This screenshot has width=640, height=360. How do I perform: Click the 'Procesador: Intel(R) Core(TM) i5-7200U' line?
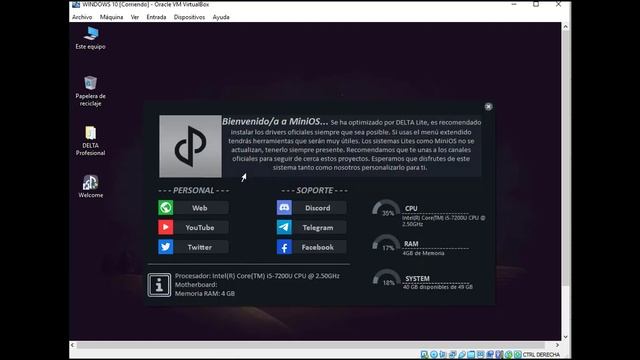(x=257, y=276)
